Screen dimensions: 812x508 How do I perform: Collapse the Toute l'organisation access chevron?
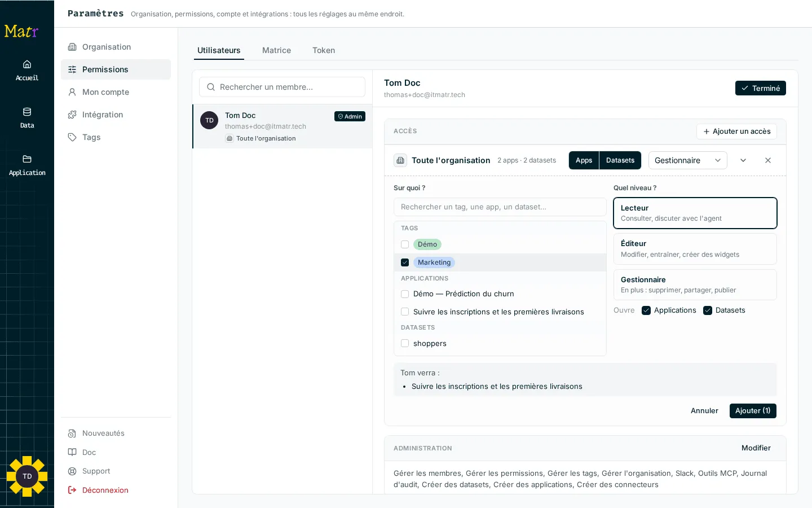point(743,160)
